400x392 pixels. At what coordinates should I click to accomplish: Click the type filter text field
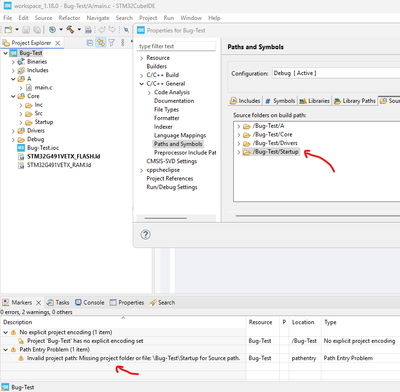[176, 46]
